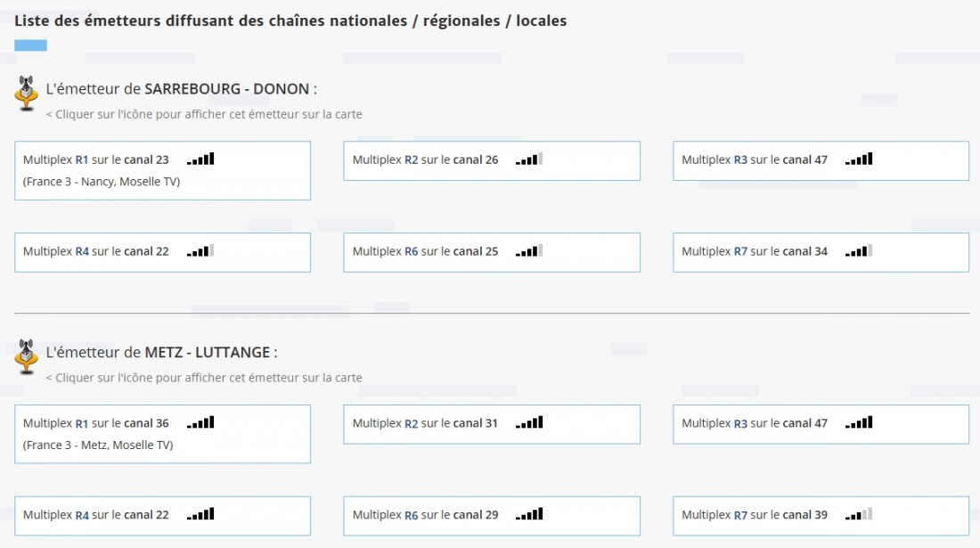The width and height of the screenshot is (980, 548).
Task: Open the R7 link for canal 39
Action: tap(740, 515)
